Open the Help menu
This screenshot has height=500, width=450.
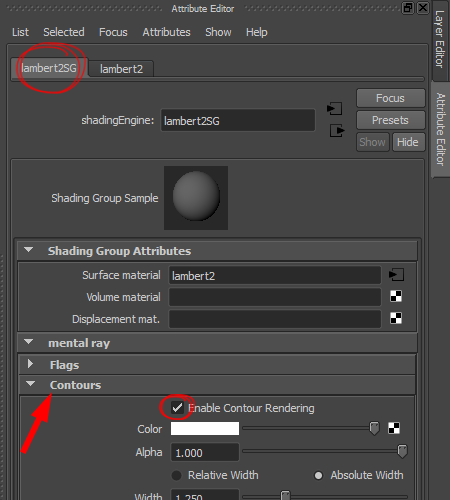pyautogui.click(x=256, y=32)
